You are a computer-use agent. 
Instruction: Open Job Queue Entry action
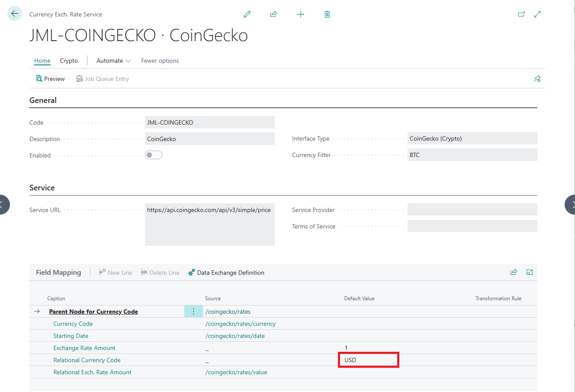pyautogui.click(x=103, y=79)
